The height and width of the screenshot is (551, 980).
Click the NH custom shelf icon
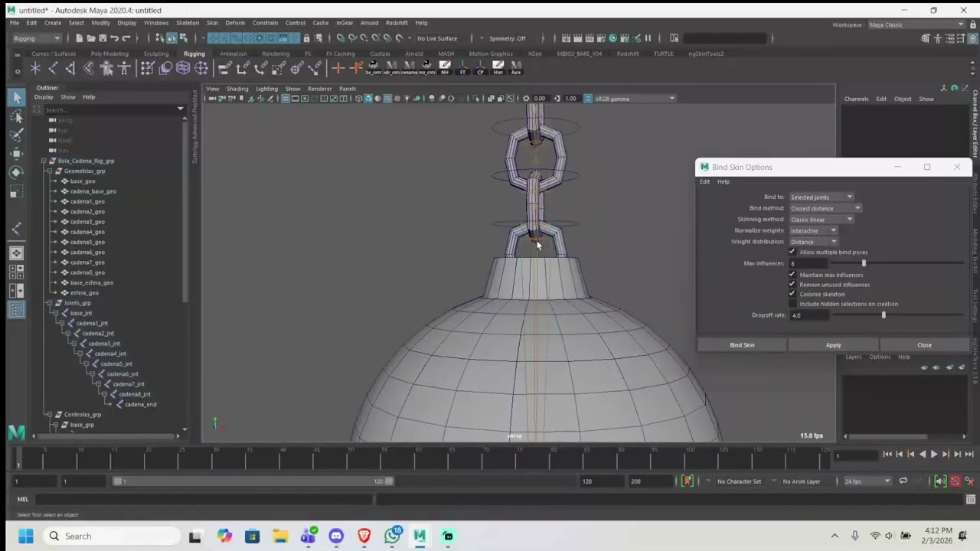point(445,68)
